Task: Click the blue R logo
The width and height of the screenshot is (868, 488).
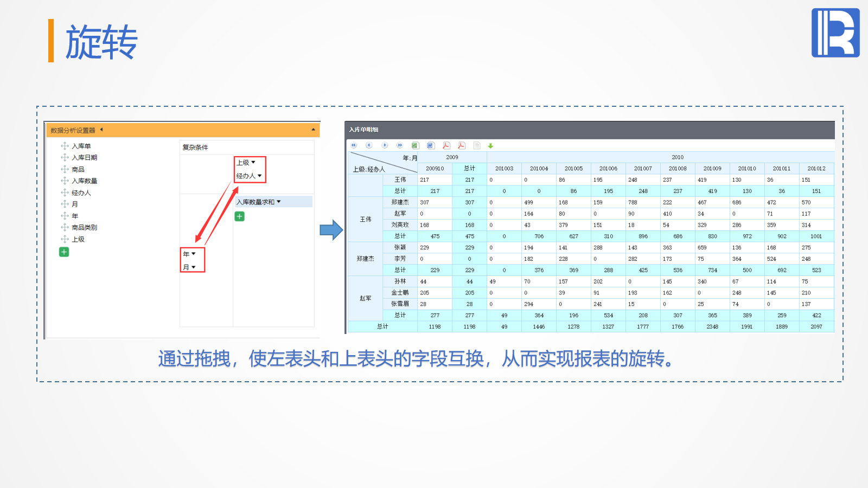Action: pos(835,33)
